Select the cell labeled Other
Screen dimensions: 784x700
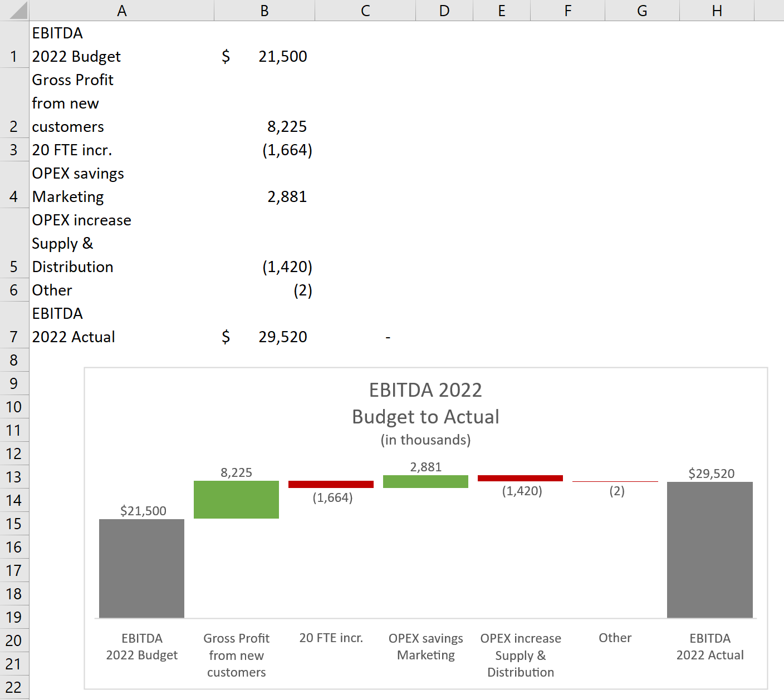84,290
